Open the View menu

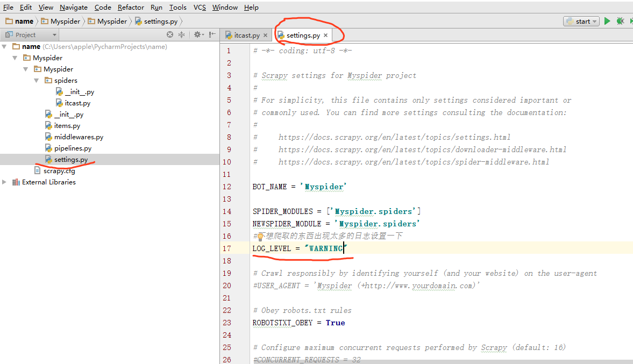pos(46,8)
